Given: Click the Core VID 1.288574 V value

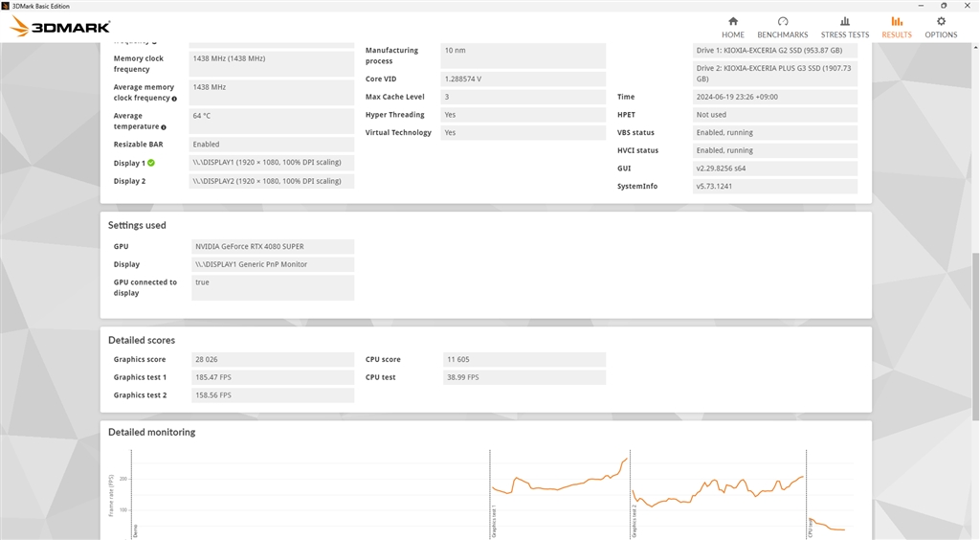Looking at the screenshot, I should point(523,79).
